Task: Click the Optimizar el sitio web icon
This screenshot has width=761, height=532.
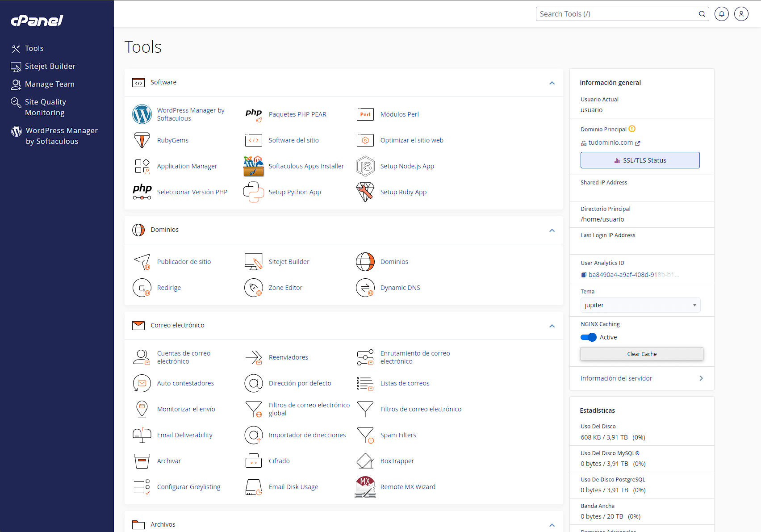Action: 365,140
